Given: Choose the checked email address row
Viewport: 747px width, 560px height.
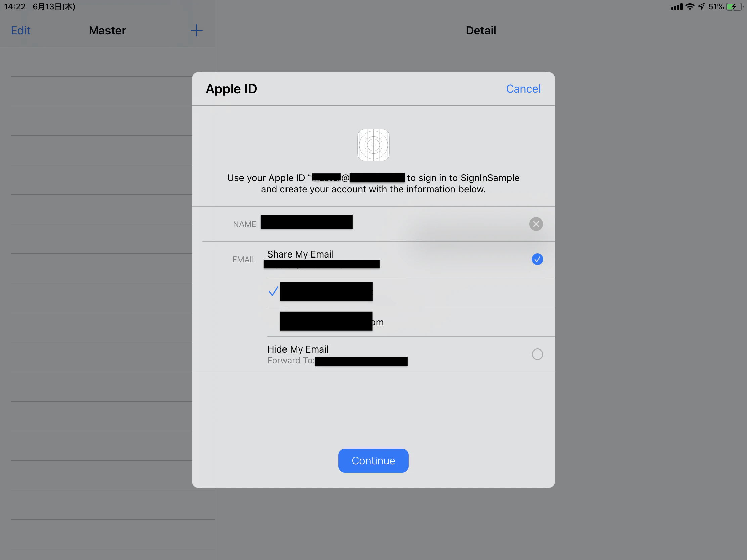Looking at the screenshot, I should coord(411,292).
